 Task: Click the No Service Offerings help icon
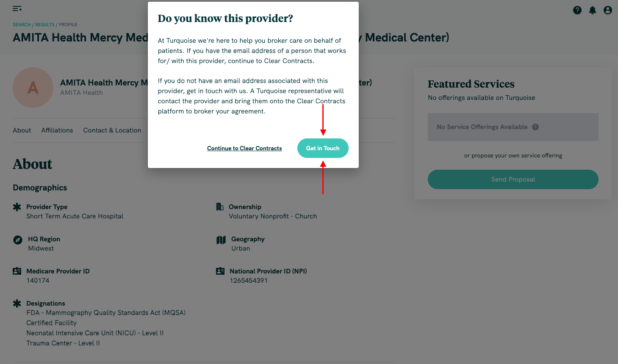535,127
